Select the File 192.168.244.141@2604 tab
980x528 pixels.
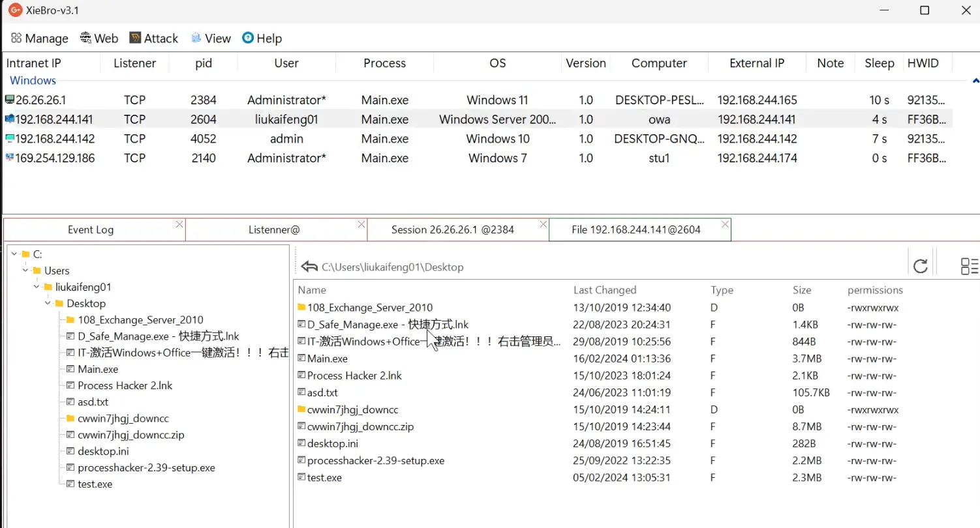click(x=636, y=229)
